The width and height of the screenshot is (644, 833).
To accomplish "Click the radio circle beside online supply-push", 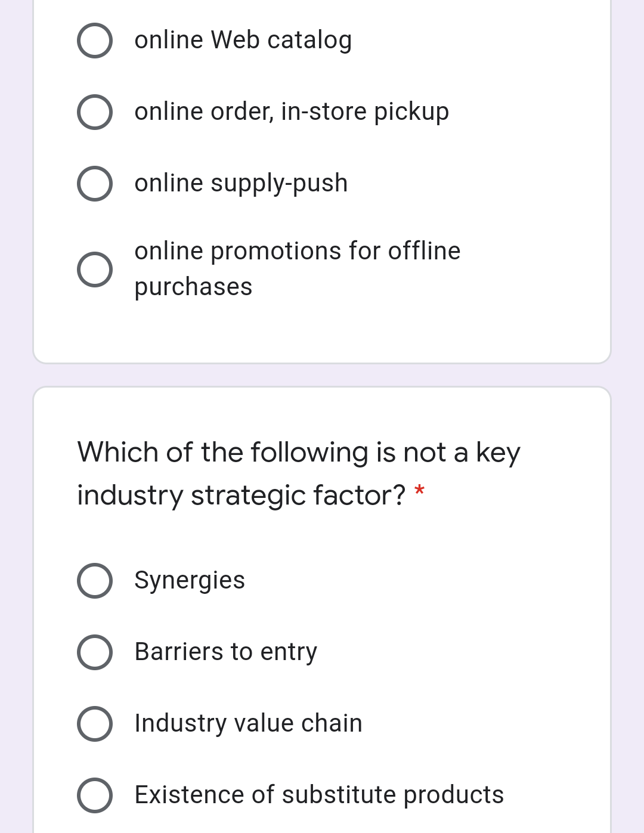I will click(95, 183).
